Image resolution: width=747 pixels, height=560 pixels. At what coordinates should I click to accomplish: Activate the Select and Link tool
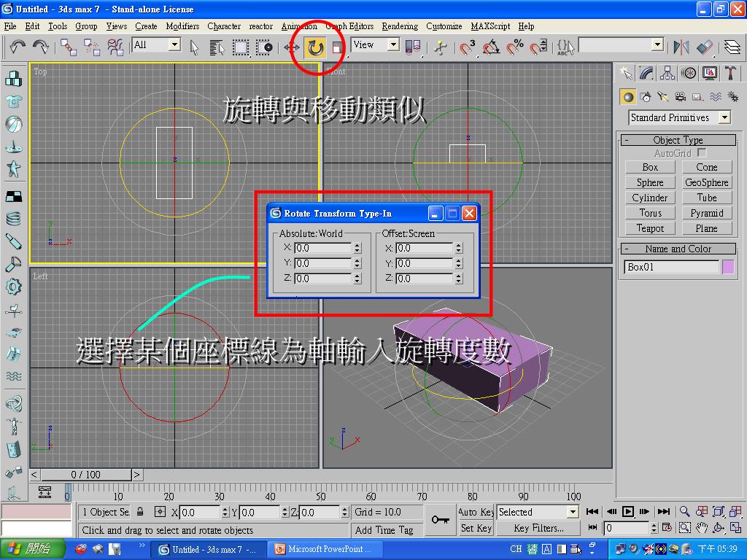[69, 47]
